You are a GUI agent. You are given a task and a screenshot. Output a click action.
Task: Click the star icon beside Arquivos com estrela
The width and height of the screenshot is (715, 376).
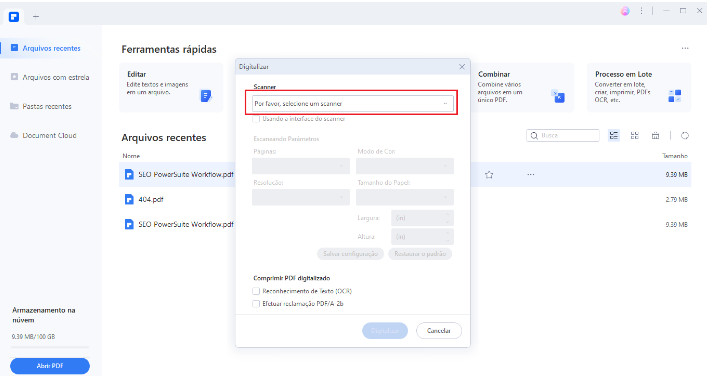pos(15,77)
